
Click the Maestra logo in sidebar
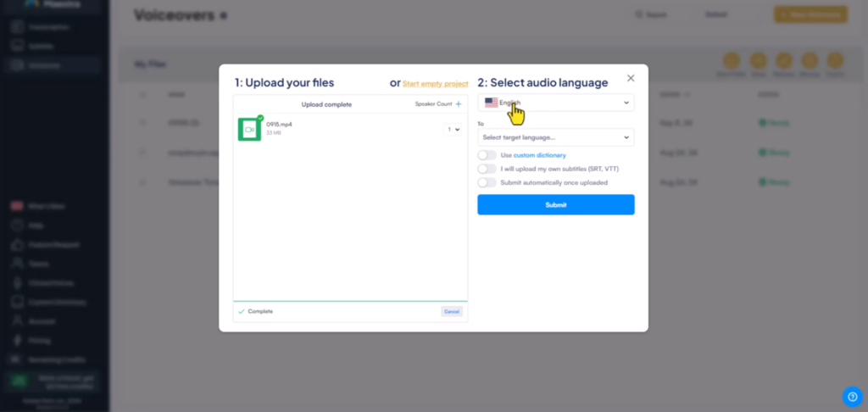click(x=52, y=4)
